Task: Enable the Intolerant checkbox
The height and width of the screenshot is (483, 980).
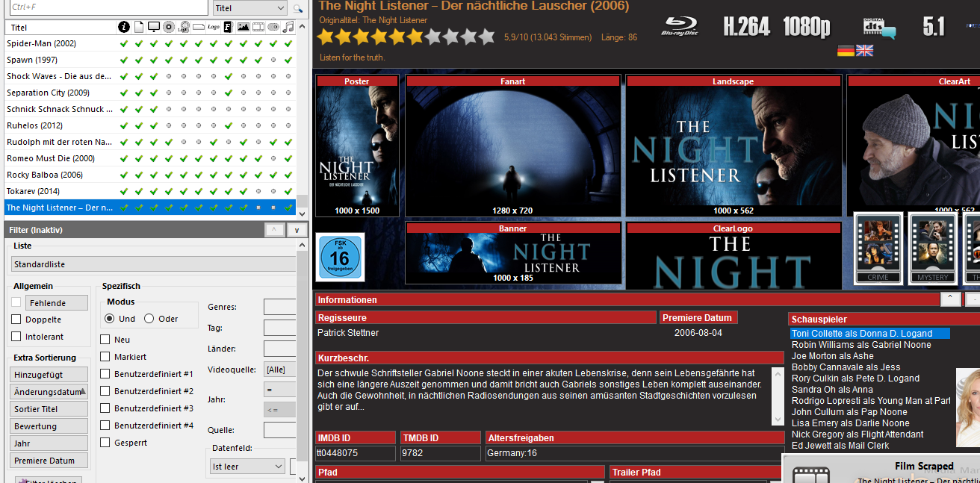Action: [16, 337]
